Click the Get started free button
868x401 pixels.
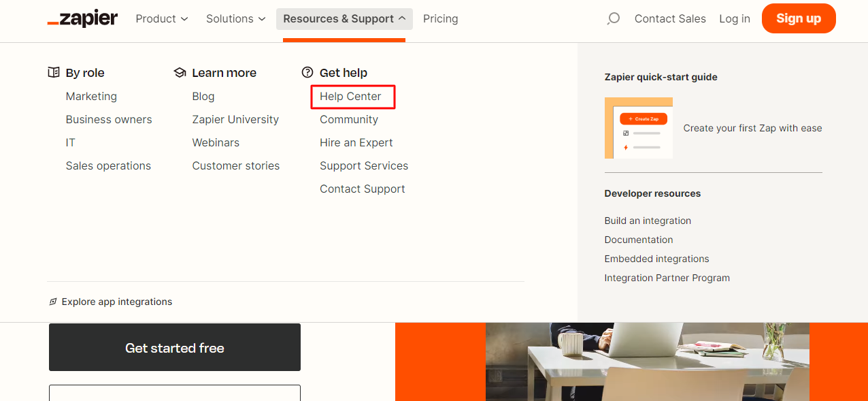(x=174, y=347)
